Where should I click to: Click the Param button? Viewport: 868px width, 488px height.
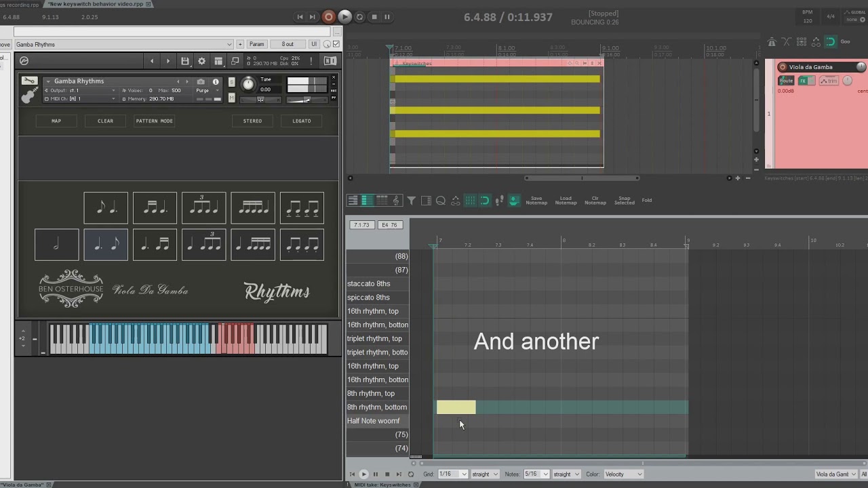click(x=257, y=44)
